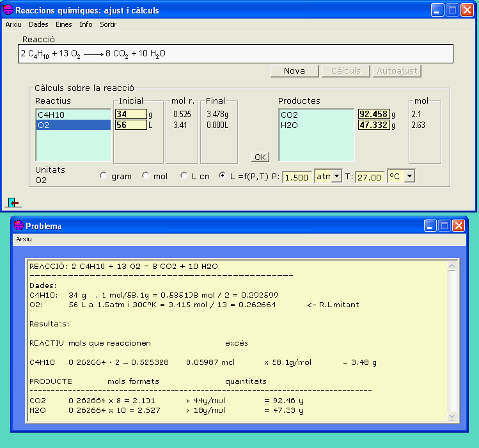
Task: Open Arxiu menu in Problema window
Action: 24,239
